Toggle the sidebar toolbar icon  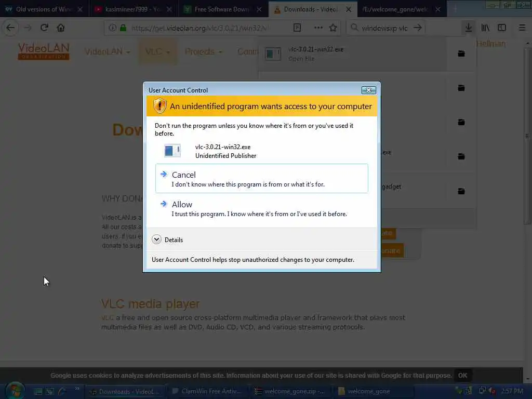[x=502, y=28]
